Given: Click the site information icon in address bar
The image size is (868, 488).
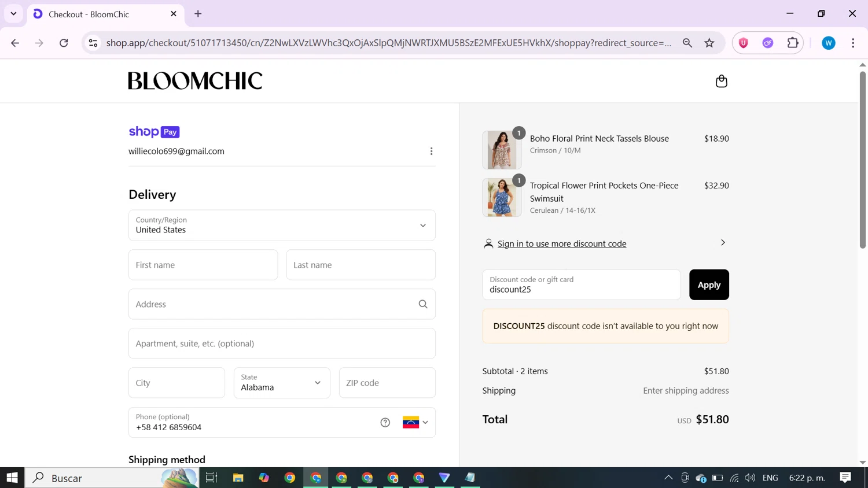Looking at the screenshot, I should pyautogui.click(x=93, y=43).
